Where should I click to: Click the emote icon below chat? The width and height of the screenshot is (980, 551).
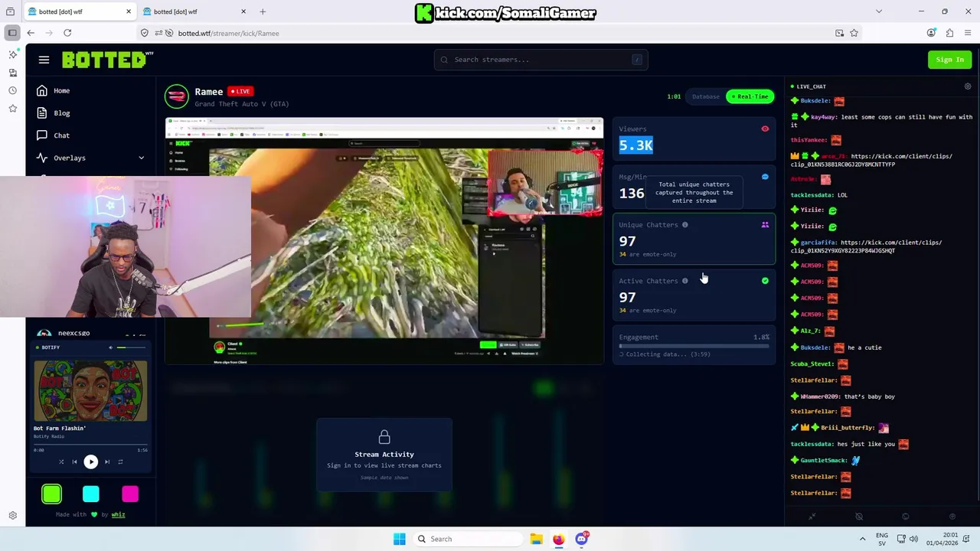pos(906,517)
